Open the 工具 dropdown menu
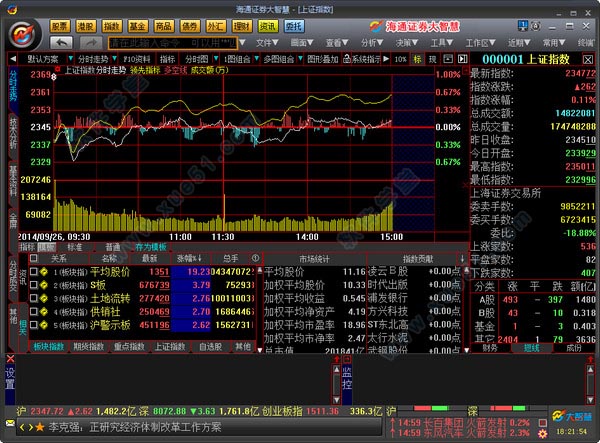 pos(442,43)
